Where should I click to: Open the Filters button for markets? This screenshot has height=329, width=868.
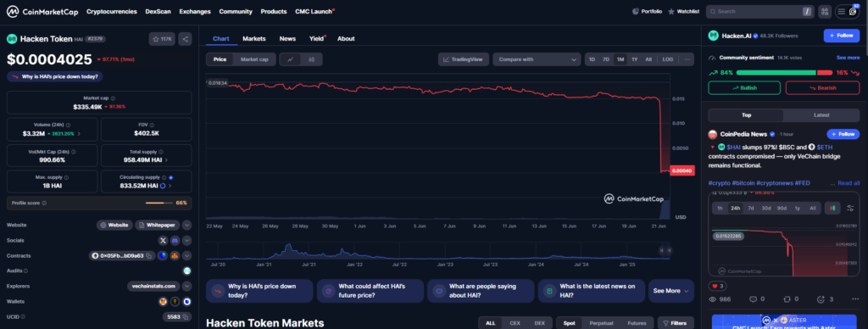point(676,323)
